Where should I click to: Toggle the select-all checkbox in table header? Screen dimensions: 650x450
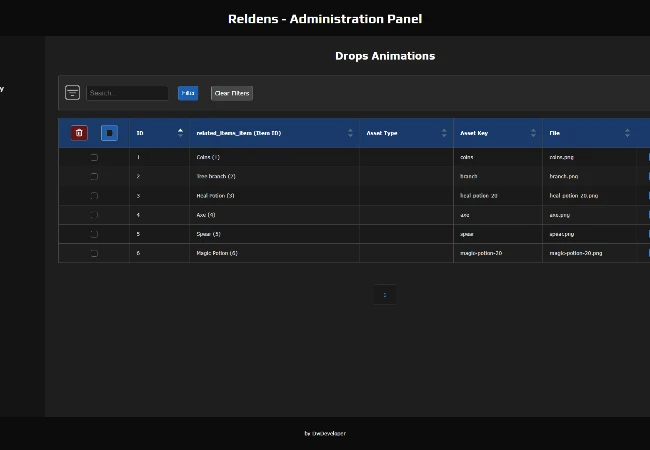pos(109,133)
